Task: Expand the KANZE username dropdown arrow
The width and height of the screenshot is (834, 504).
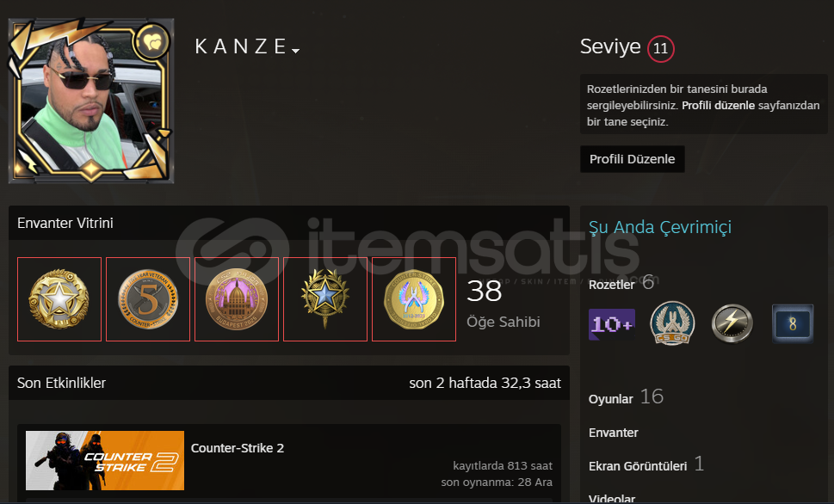Action: (x=296, y=51)
